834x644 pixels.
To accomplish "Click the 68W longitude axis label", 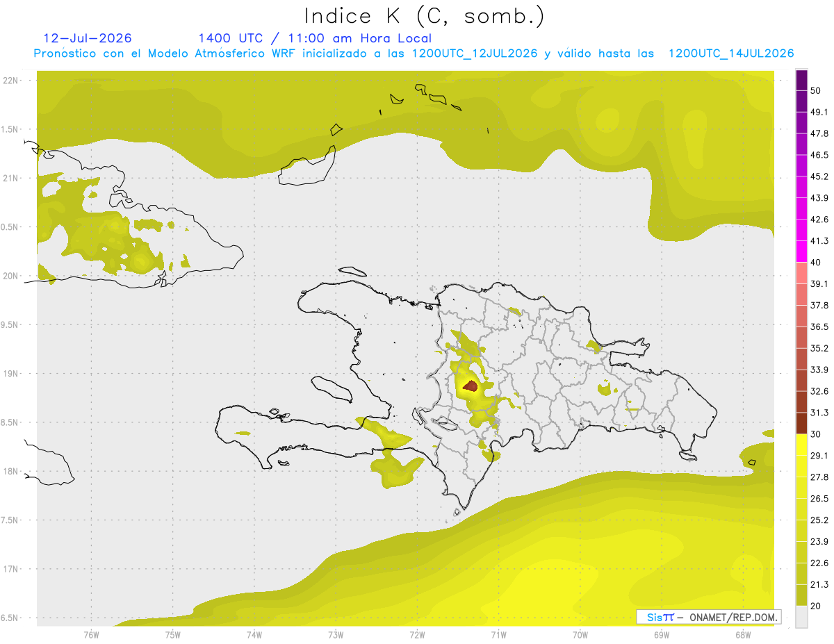I will click(x=743, y=634).
